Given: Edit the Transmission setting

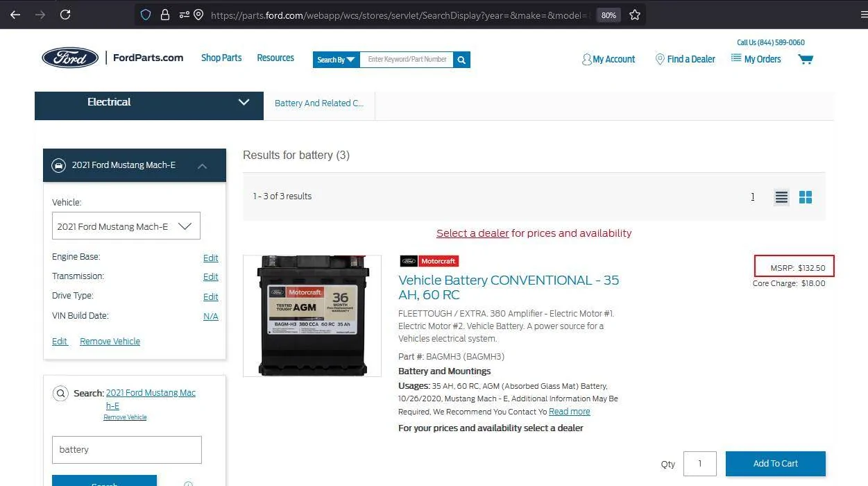Looking at the screenshot, I should coord(211,276).
